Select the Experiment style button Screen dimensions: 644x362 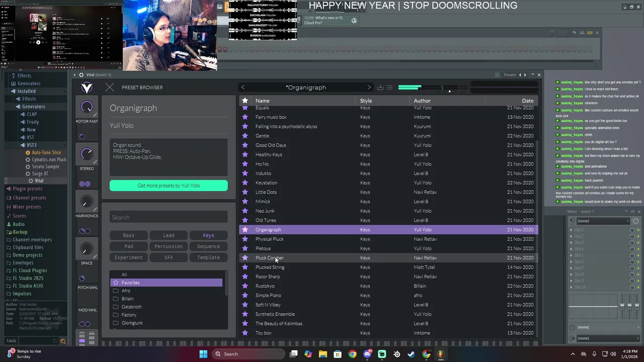coord(129,257)
